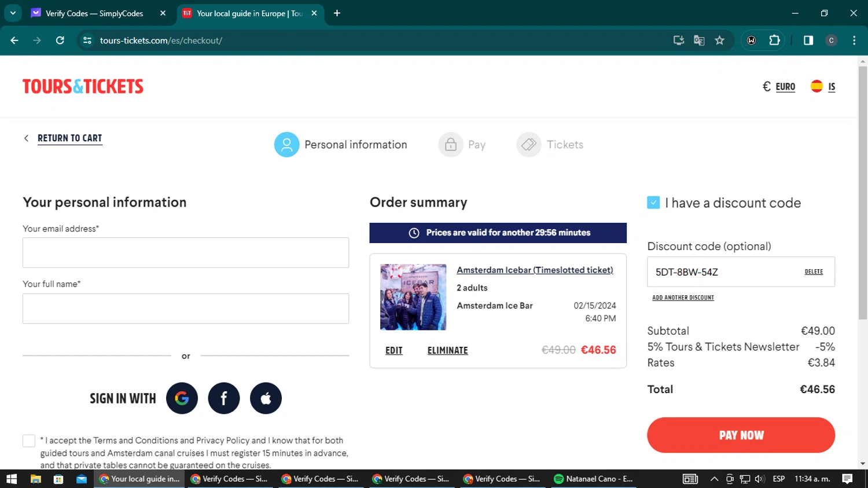Open Mail app from taskbar
Screen dimensions: 868x488
pos(82,479)
